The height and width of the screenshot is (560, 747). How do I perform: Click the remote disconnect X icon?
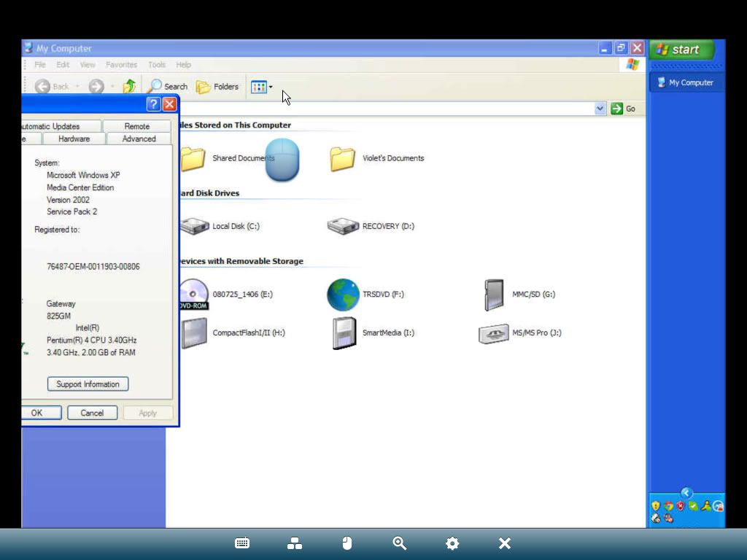click(x=505, y=543)
